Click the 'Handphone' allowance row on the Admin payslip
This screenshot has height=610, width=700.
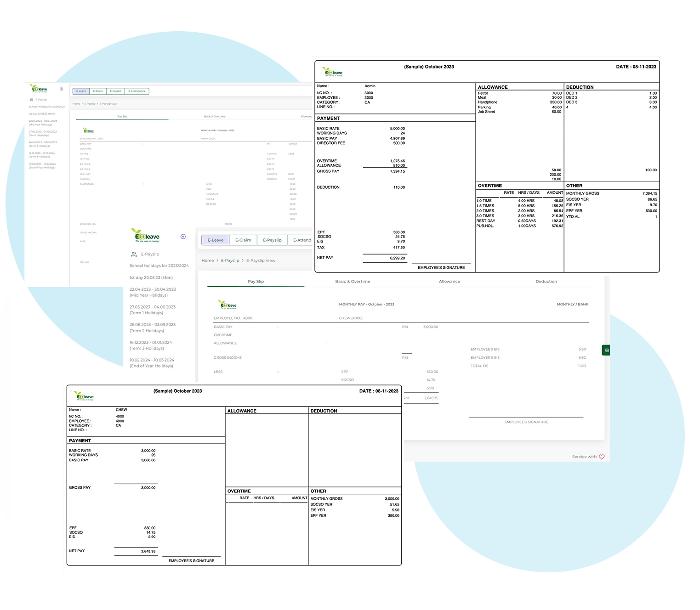[519, 102]
